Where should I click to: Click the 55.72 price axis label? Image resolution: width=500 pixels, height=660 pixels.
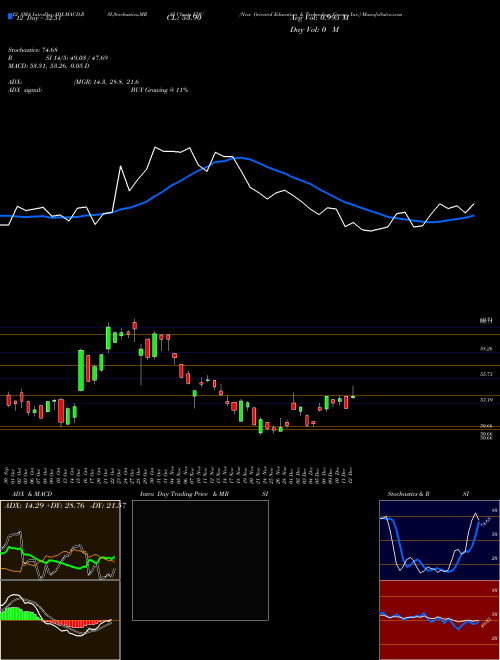(486, 374)
